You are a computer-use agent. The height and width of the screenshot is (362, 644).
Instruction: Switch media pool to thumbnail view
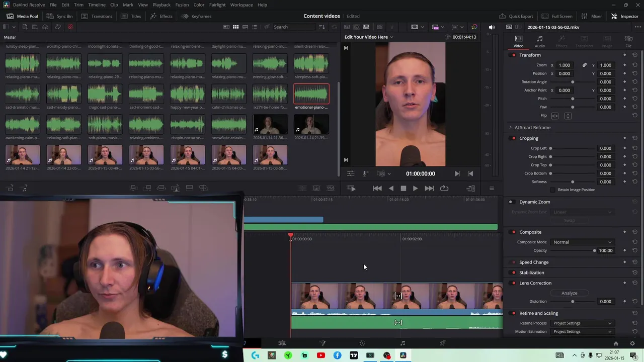coord(235,27)
